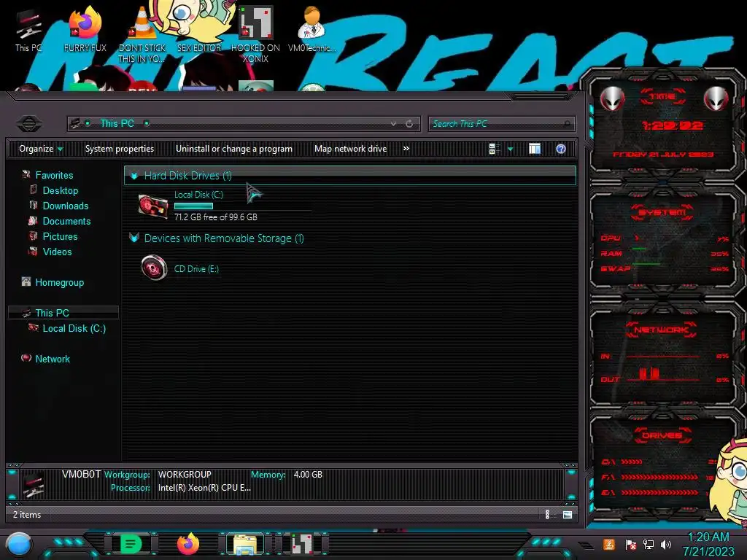The width and height of the screenshot is (747, 560).
Task: Click the right alien head on Time widget
Action: click(x=716, y=98)
